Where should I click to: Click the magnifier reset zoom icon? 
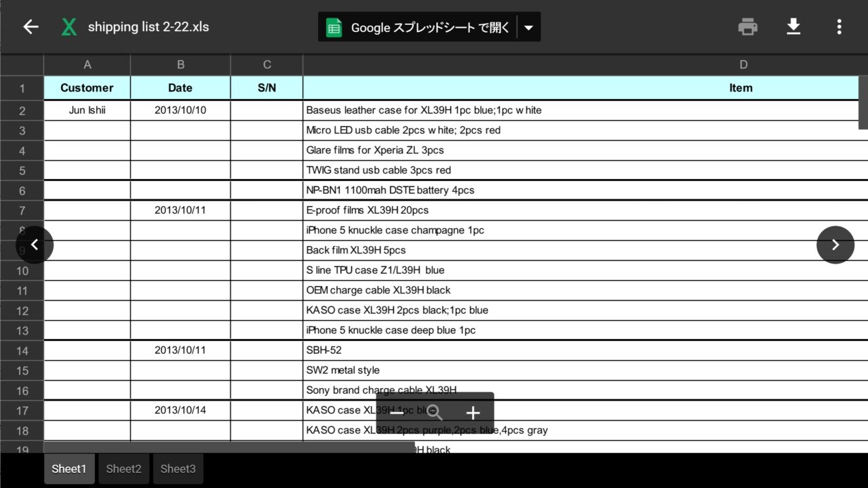click(435, 413)
